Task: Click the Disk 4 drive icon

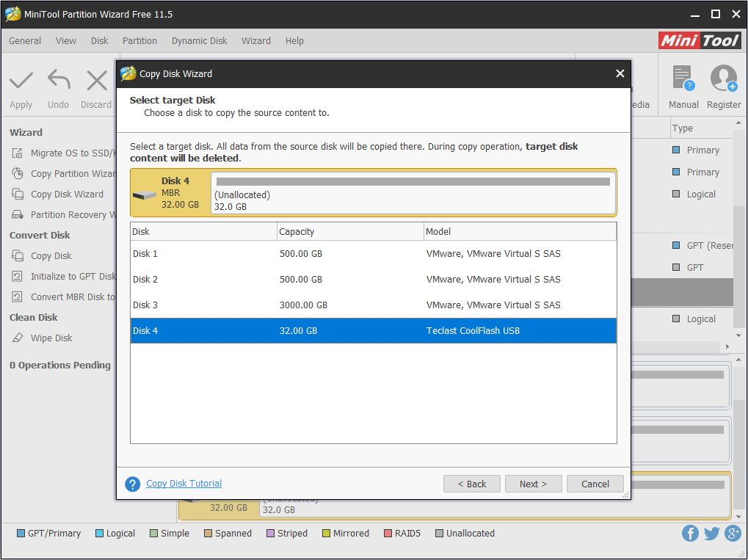Action: point(144,194)
